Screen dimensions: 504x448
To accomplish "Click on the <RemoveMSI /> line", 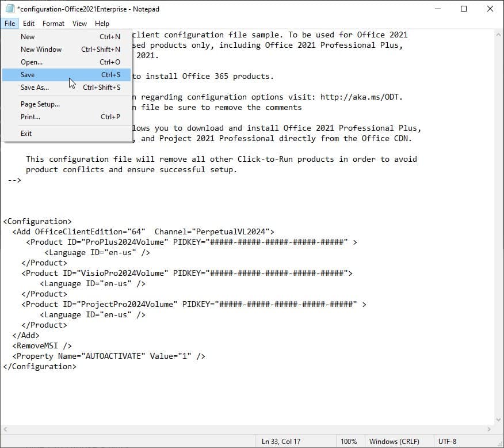I will [42, 346].
